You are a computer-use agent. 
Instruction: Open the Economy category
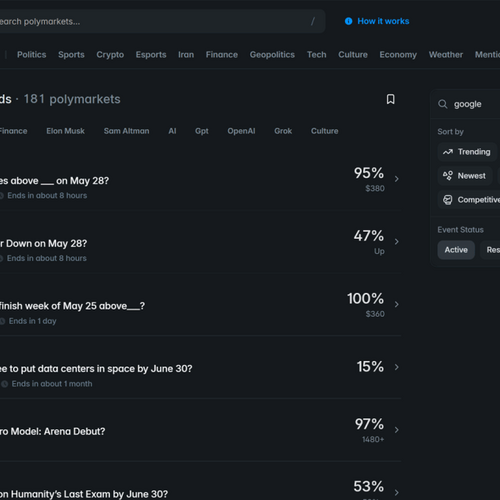(398, 55)
